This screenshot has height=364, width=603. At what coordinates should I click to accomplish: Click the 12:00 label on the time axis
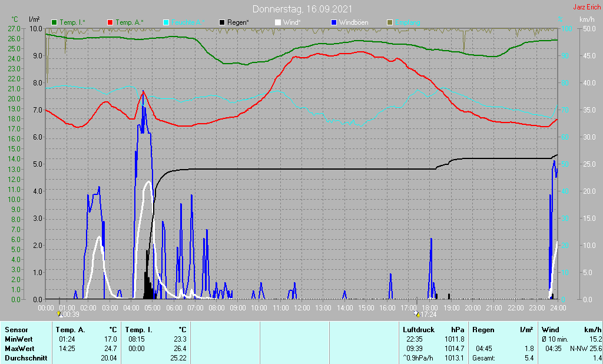(x=302, y=308)
